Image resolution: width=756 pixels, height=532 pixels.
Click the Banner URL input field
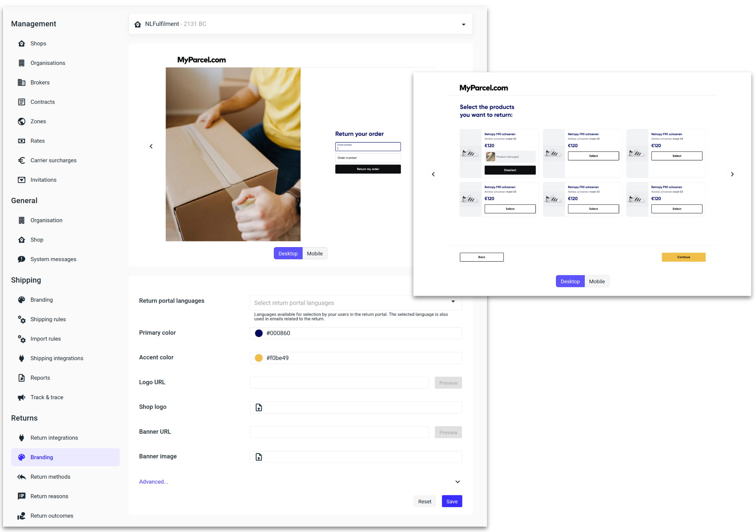tap(339, 433)
